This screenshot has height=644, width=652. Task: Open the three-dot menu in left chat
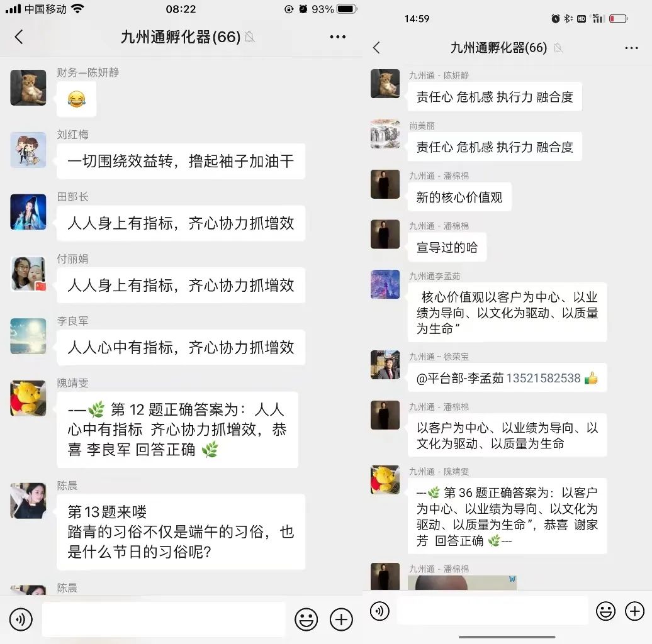[337, 37]
